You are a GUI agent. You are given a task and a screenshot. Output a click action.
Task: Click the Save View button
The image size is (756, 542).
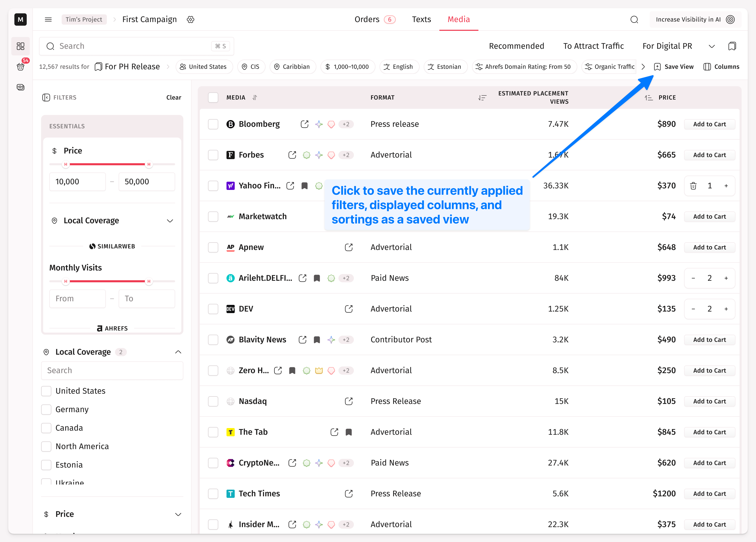point(674,67)
